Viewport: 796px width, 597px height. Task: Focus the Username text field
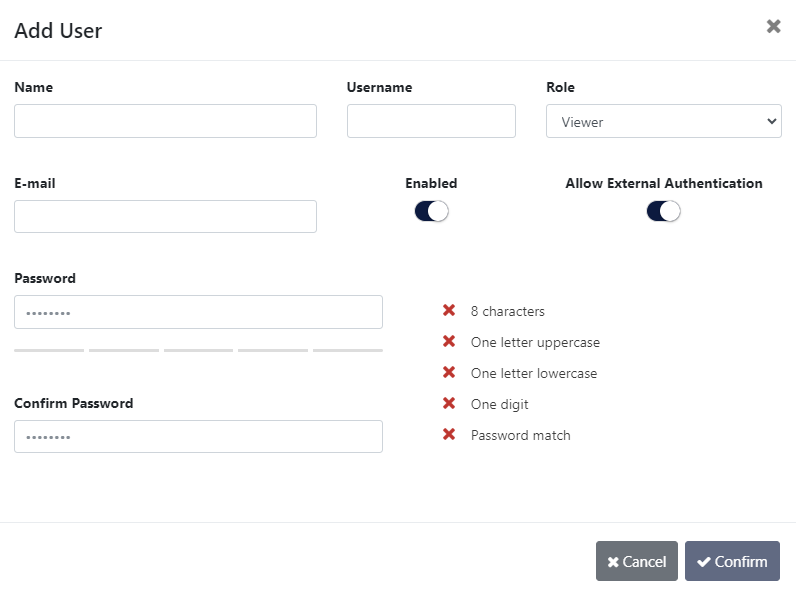[x=431, y=121]
